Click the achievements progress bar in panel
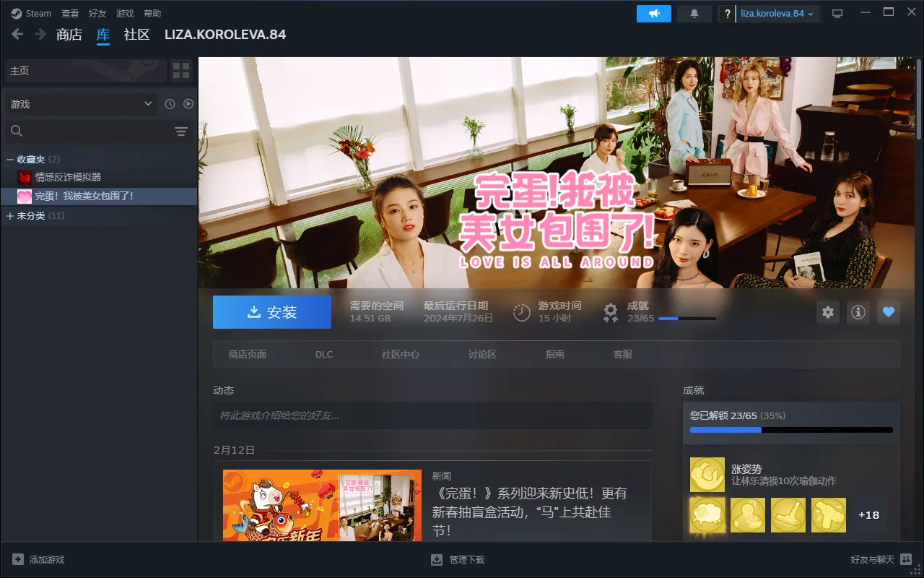Image resolution: width=924 pixels, height=578 pixels. pyautogui.click(x=791, y=430)
